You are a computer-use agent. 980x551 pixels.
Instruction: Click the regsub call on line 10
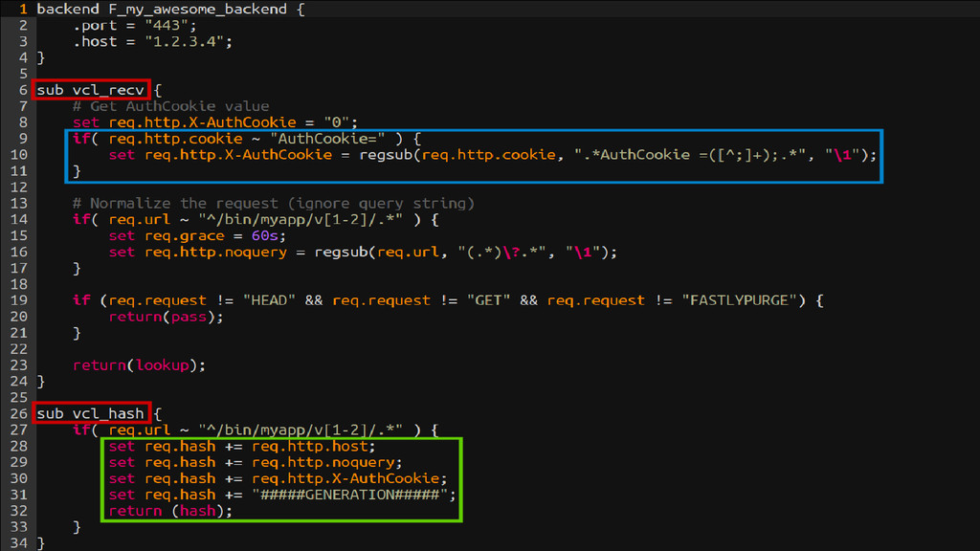click(x=385, y=155)
